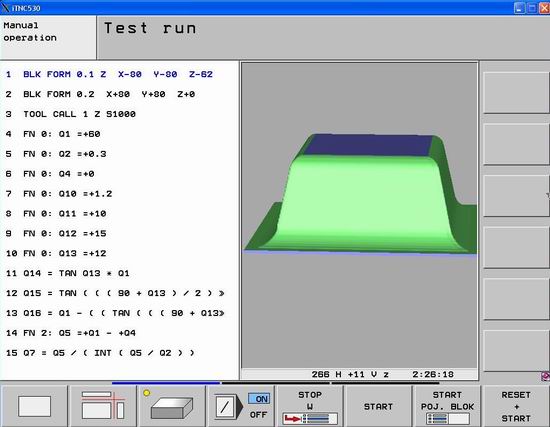Screen dimensions: 550x427
Task: Select the Test run mode header
Action: tap(150, 28)
